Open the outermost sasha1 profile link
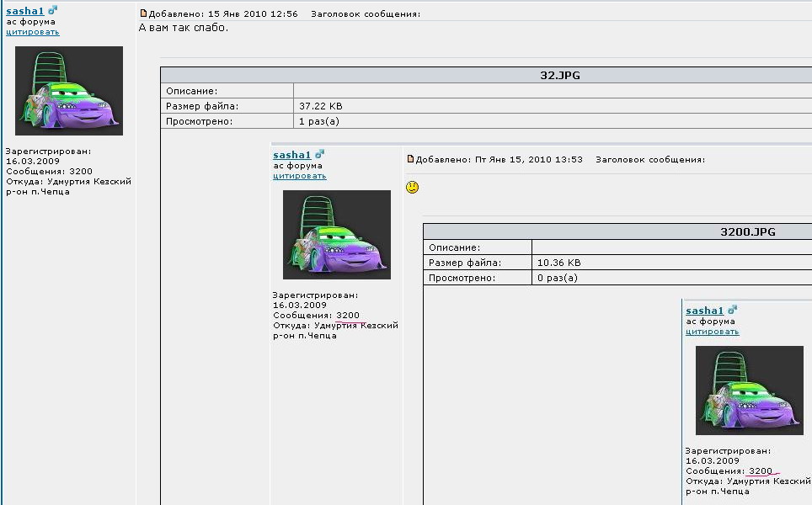The image size is (812, 505). point(24,12)
